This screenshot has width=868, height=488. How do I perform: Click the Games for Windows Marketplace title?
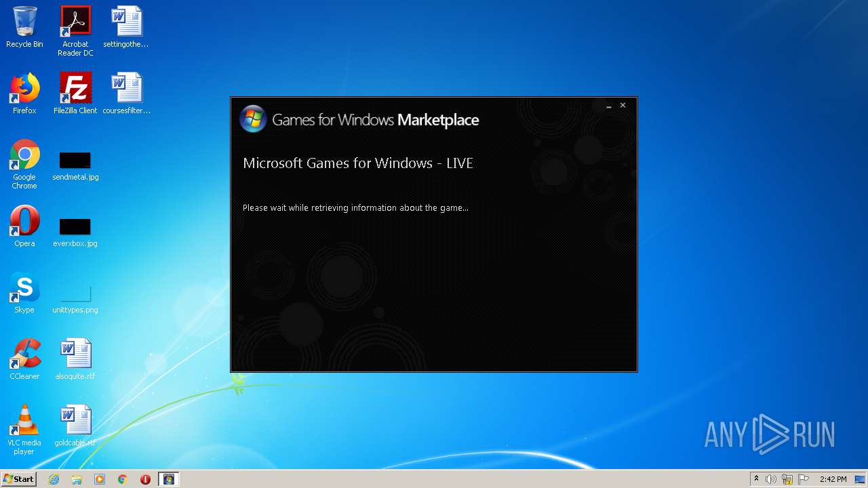(x=376, y=120)
